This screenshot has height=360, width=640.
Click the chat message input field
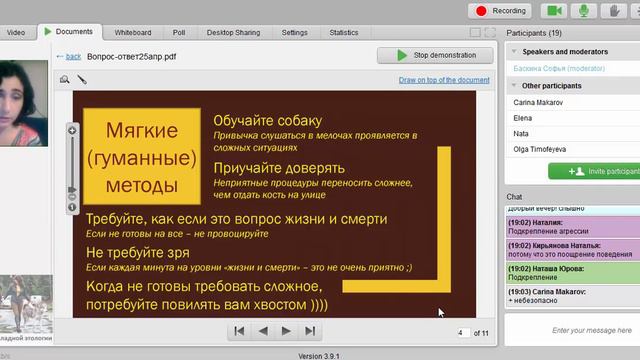coord(573,330)
